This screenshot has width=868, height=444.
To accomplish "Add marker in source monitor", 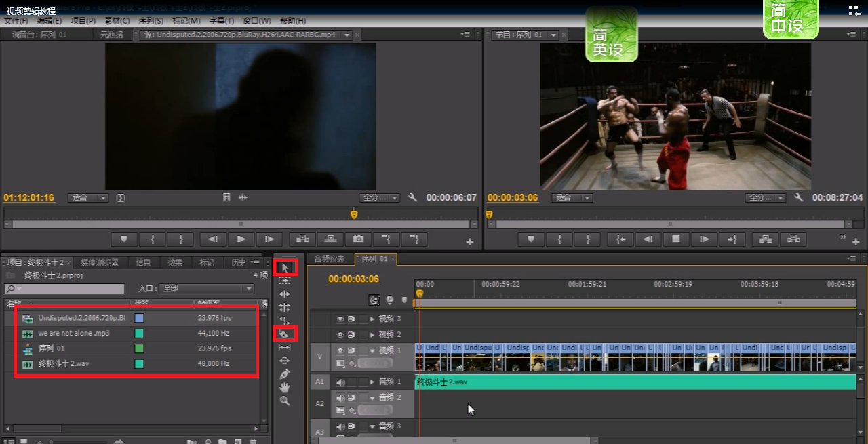I will coord(124,239).
